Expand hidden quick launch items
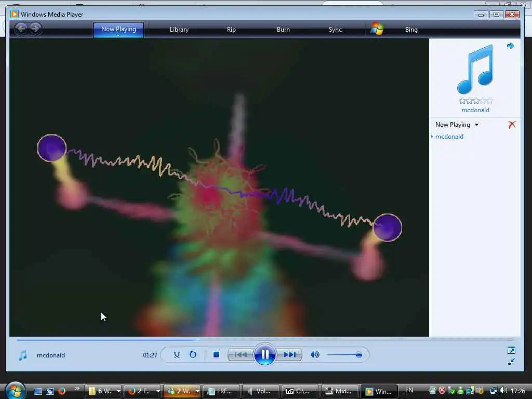 (77, 389)
